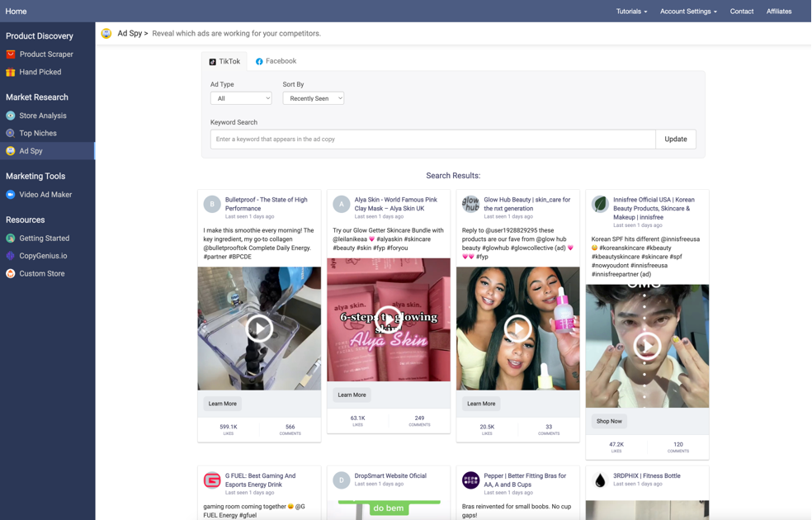Click Shop Now on Innisfree ad
This screenshot has width=812, height=520.
tap(609, 421)
